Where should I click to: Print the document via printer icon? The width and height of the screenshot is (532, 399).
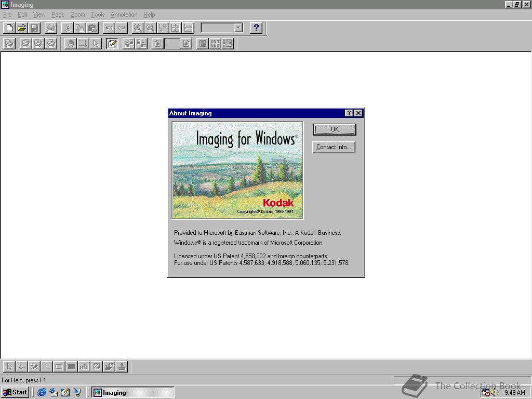coord(51,28)
